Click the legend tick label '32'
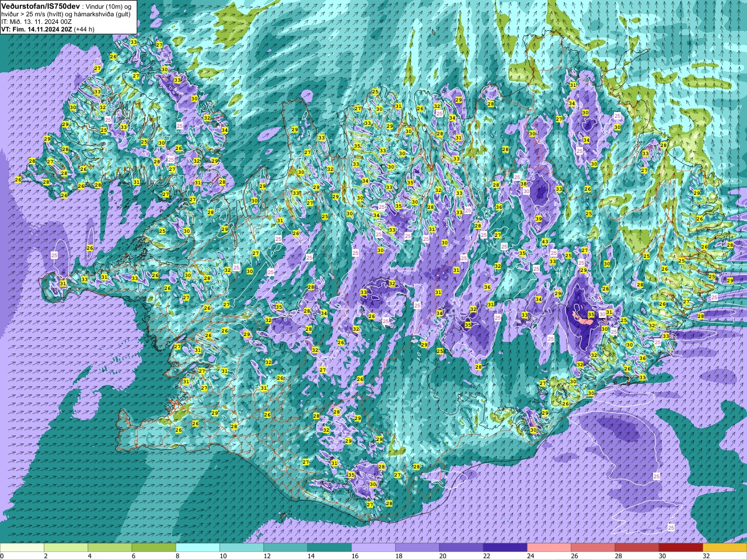This screenshot has height=560, width=747. (706, 556)
